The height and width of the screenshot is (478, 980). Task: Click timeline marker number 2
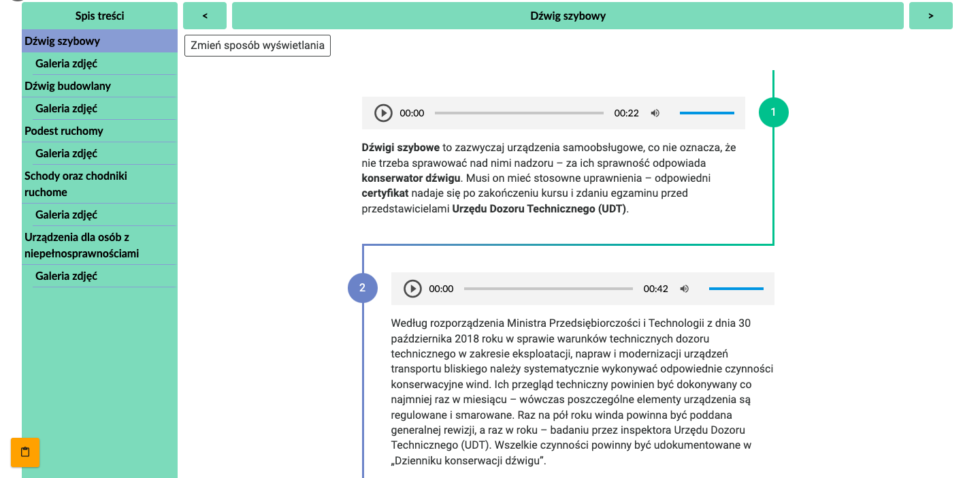point(362,288)
